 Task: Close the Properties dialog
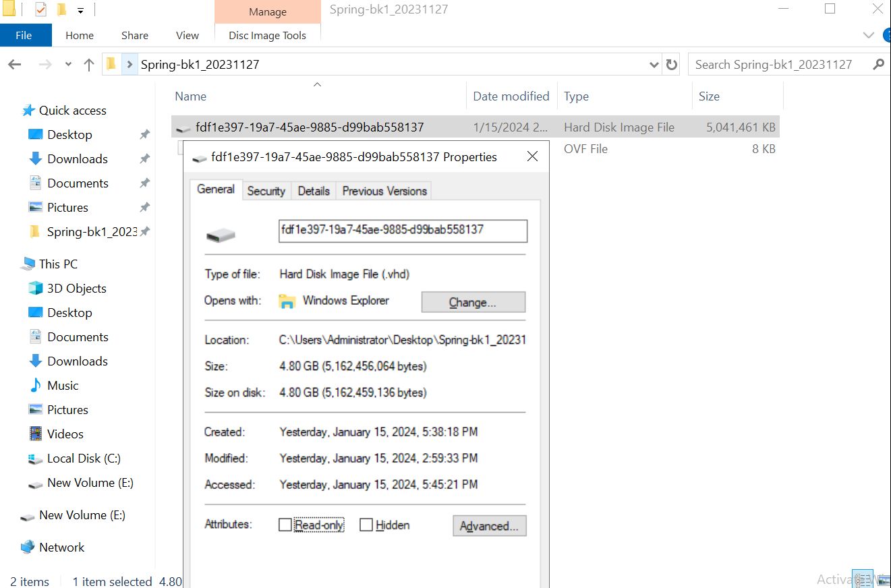[532, 156]
